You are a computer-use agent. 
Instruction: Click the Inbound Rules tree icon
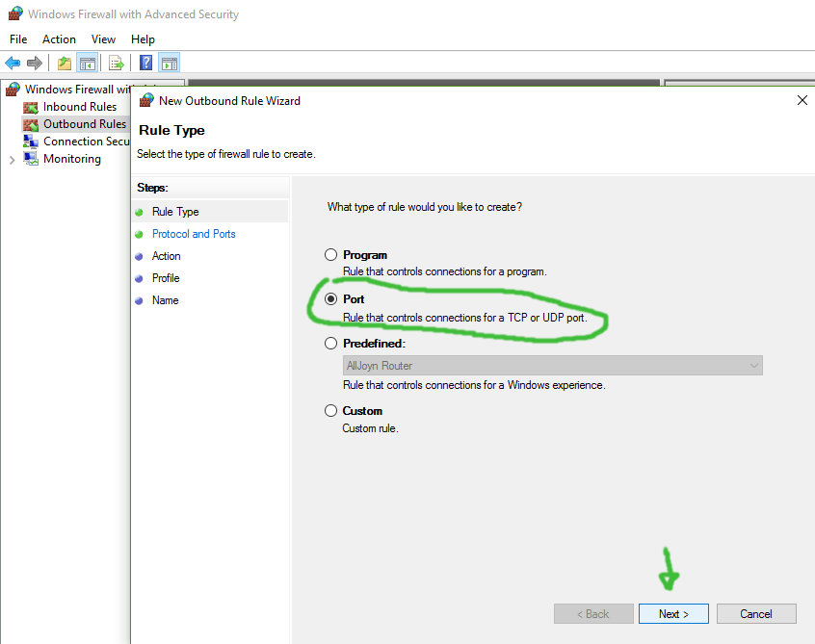click(31, 108)
